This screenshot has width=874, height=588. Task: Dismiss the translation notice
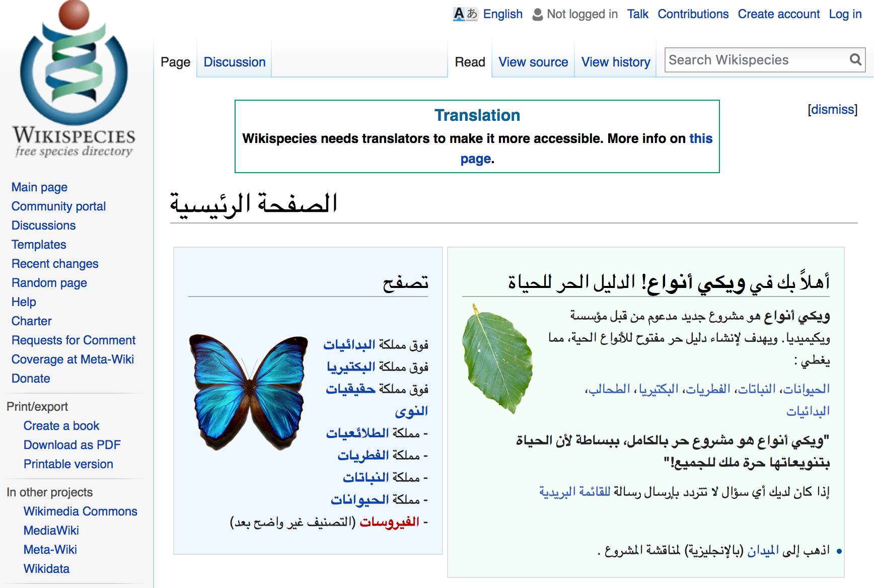pos(832,110)
